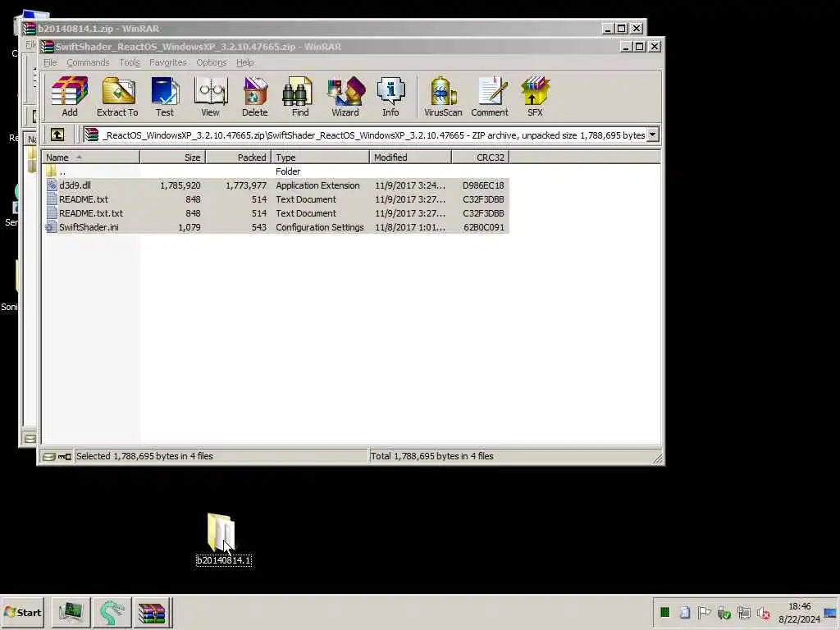The width and height of the screenshot is (840, 630).
Task: Click the b20140814.1 desktop folder
Action: [223, 539]
